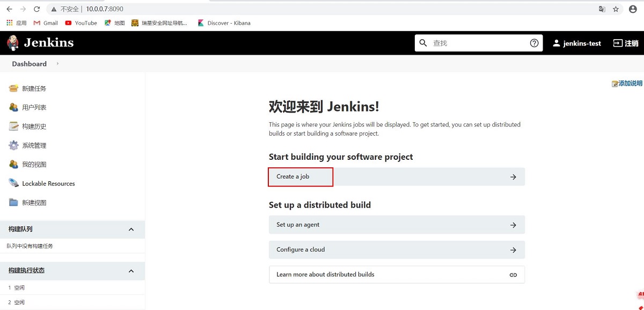
Task: Click arrow icon on Set up an agent
Action: point(513,225)
